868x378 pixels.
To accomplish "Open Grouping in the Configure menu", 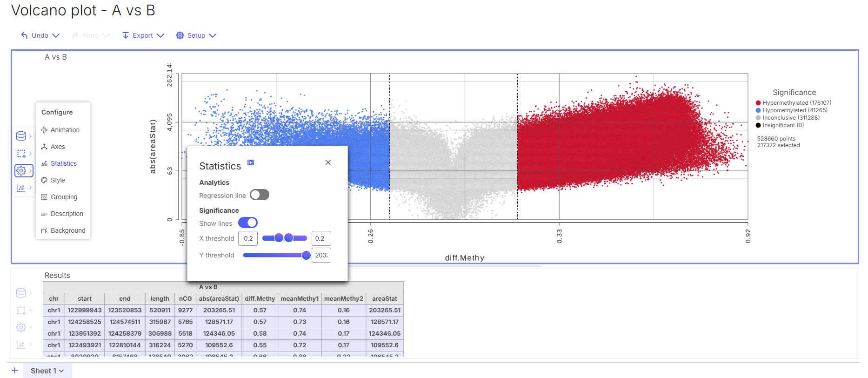I will click(x=64, y=197).
